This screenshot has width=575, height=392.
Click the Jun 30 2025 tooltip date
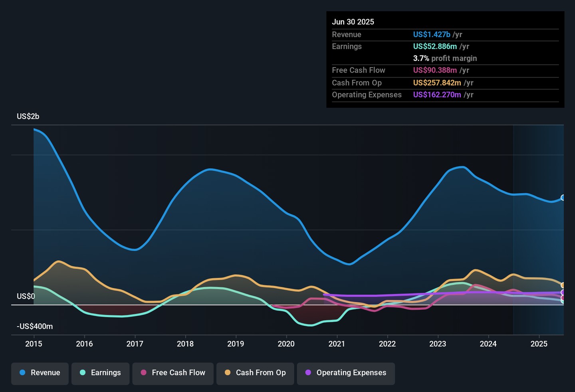(x=353, y=22)
